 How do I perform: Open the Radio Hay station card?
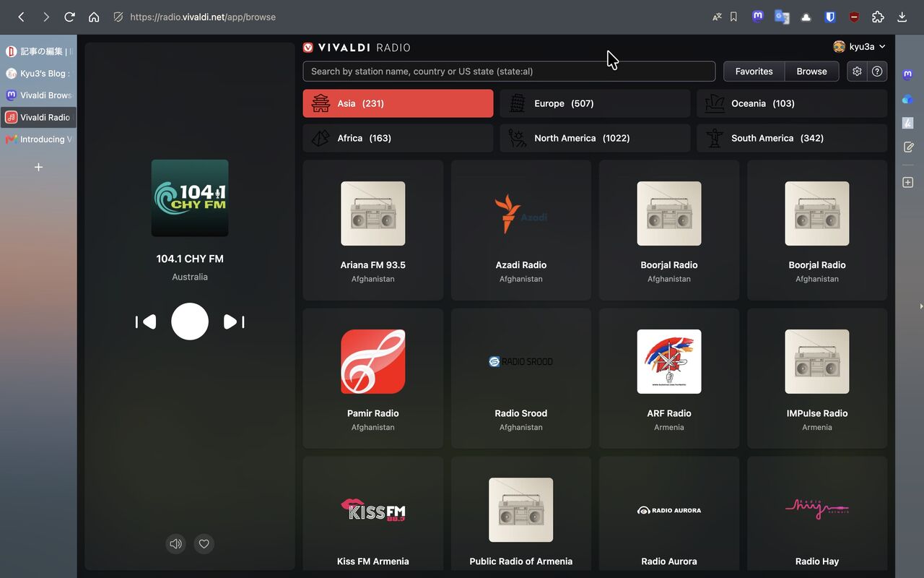[x=817, y=514]
